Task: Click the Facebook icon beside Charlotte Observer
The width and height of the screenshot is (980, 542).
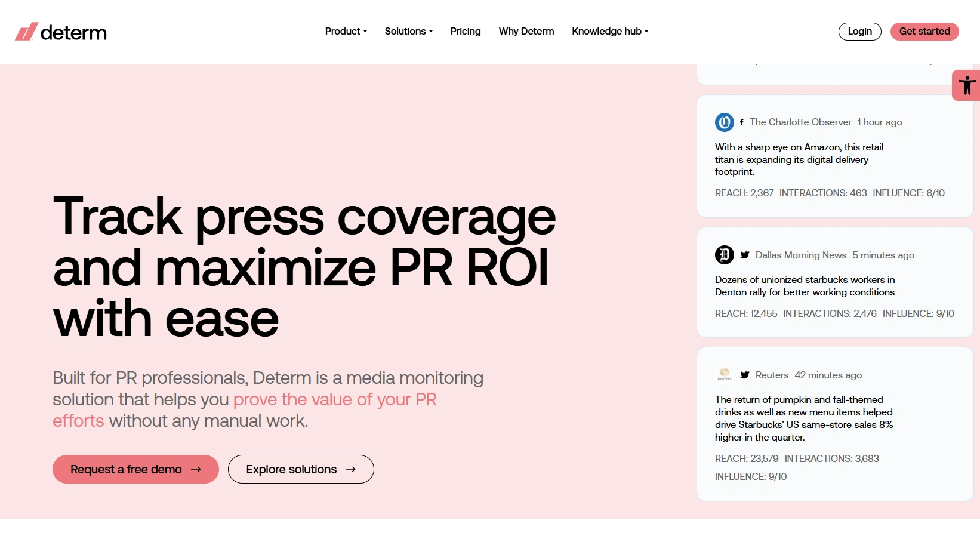Action: [x=742, y=122]
